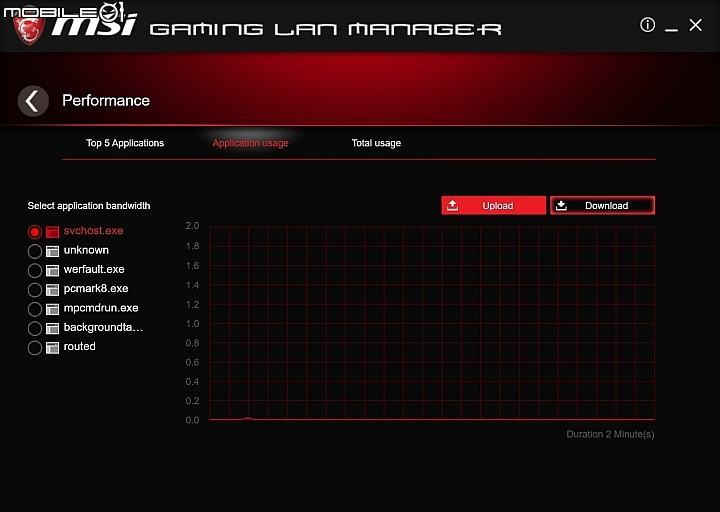
Task: Go back using the Performance back arrow
Action: (x=33, y=101)
